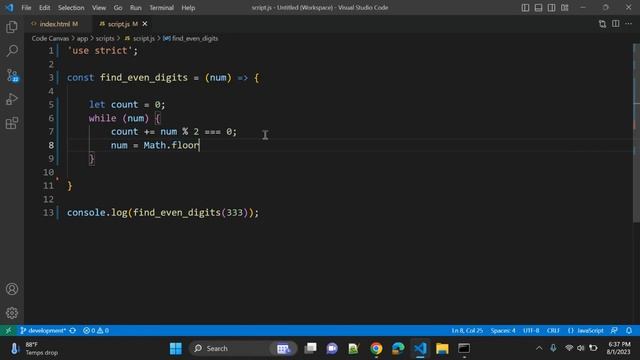Open errors and warnings count

tap(96, 330)
